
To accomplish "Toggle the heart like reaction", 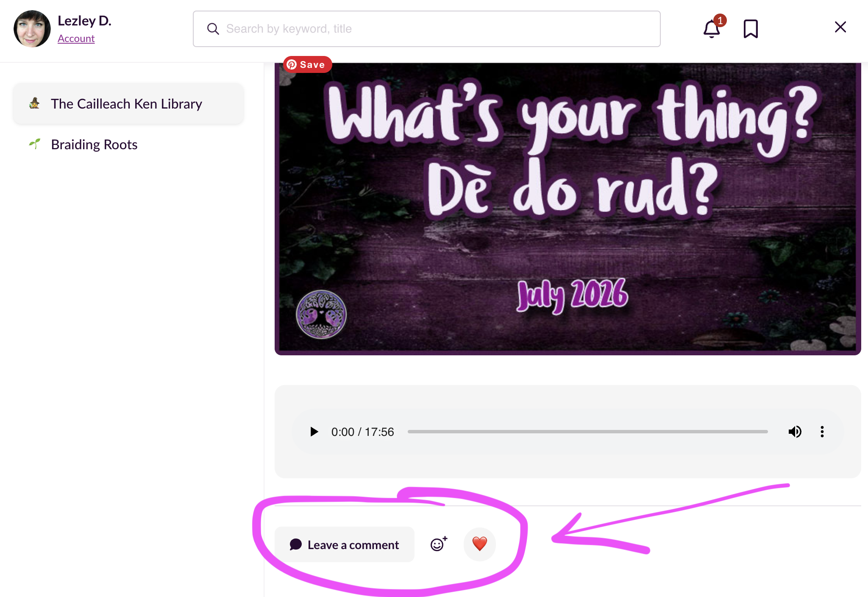I will tap(480, 544).
